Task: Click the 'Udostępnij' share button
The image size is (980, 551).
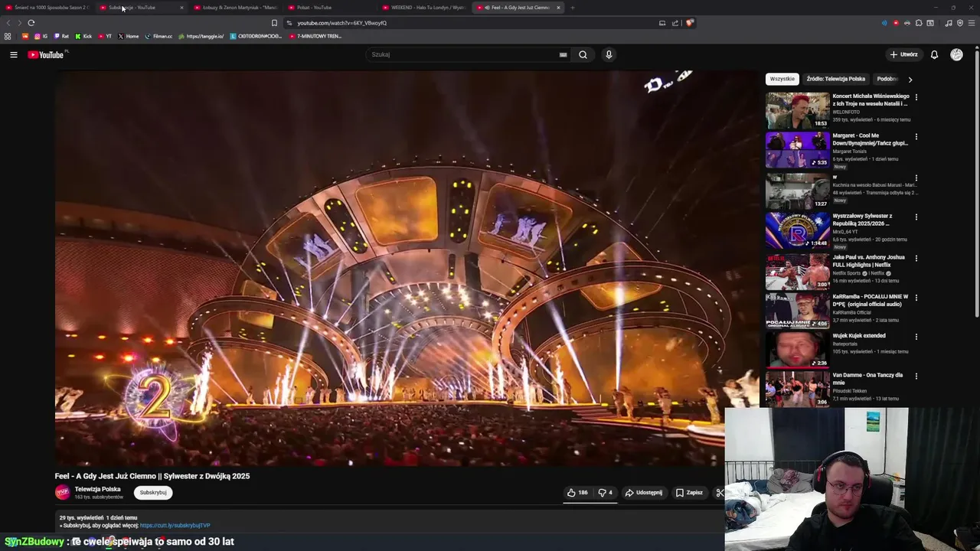Action: (643, 493)
